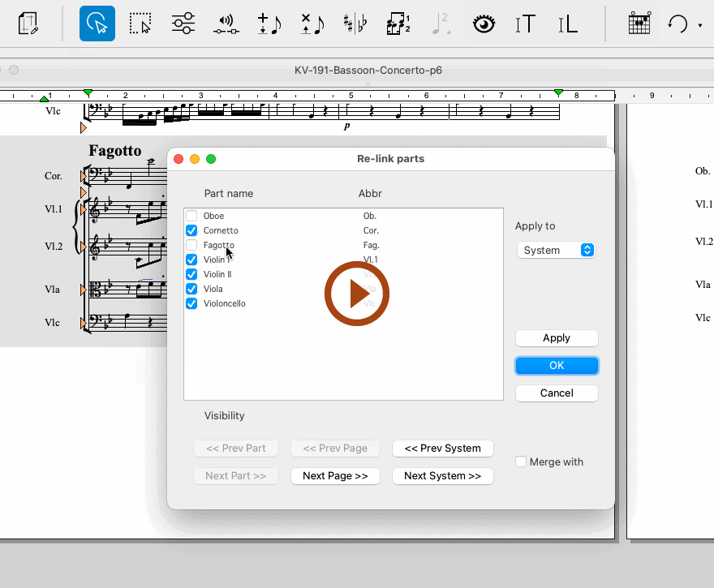Viewport: 714px width, 588px height.
Task: Click the Apply button
Action: pos(557,338)
